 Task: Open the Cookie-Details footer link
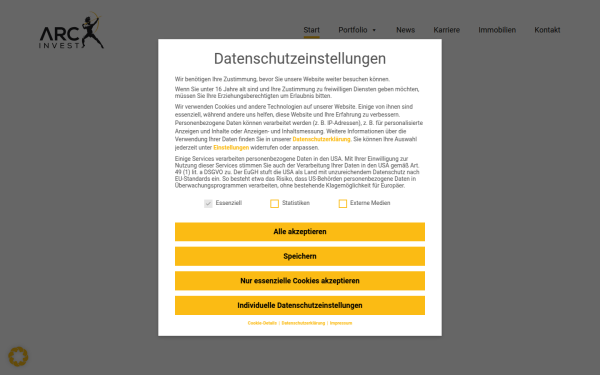pyautogui.click(x=262, y=323)
